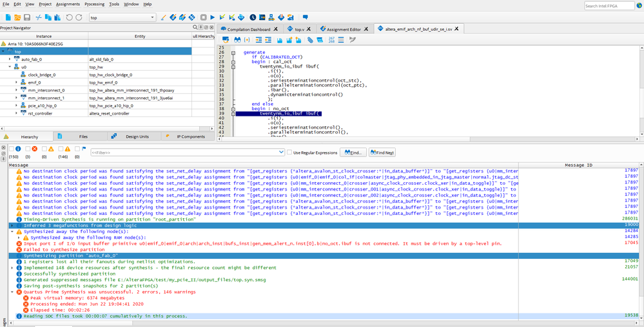Click the Cut scissors icon
Viewport: 644px width, 327px height.
(39, 17)
